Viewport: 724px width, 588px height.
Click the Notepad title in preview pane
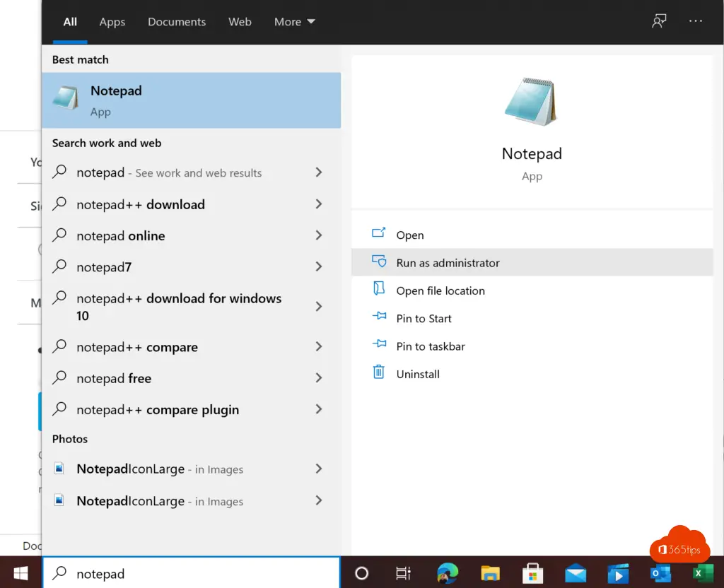(532, 153)
